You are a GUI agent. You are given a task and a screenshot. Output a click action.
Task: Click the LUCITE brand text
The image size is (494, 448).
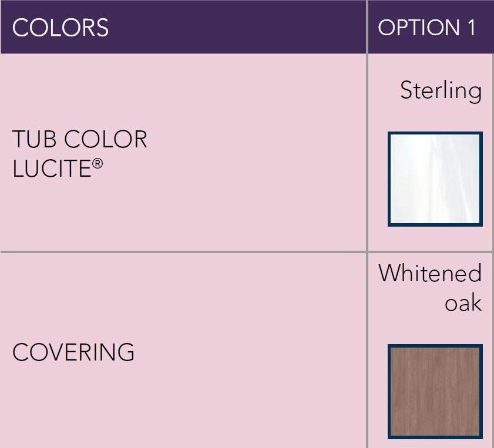52,168
